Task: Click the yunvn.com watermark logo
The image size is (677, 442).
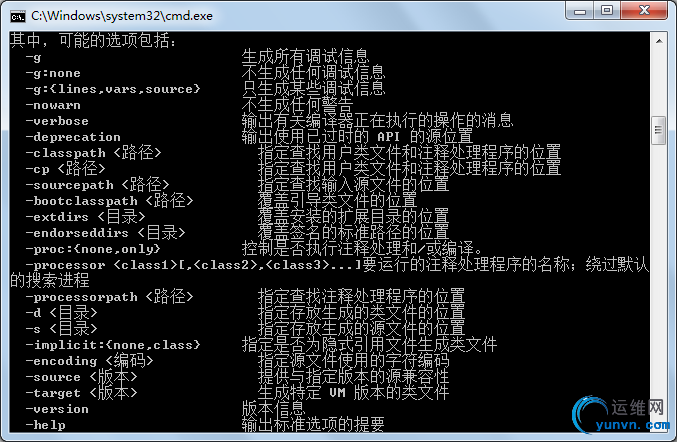Action: click(x=621, y=415)
